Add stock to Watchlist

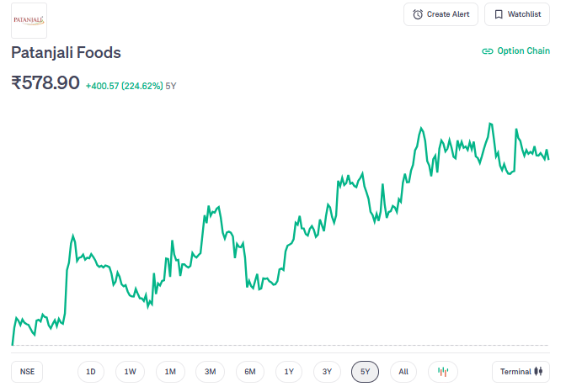coord(516,14)
